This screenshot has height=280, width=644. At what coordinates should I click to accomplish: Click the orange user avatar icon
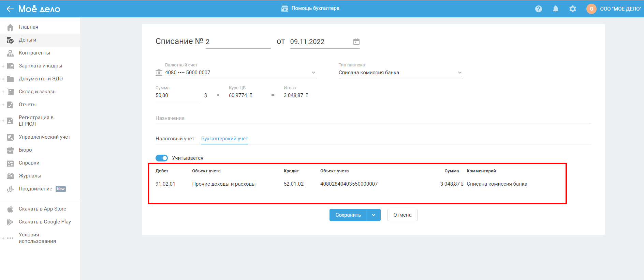(591, 9)
